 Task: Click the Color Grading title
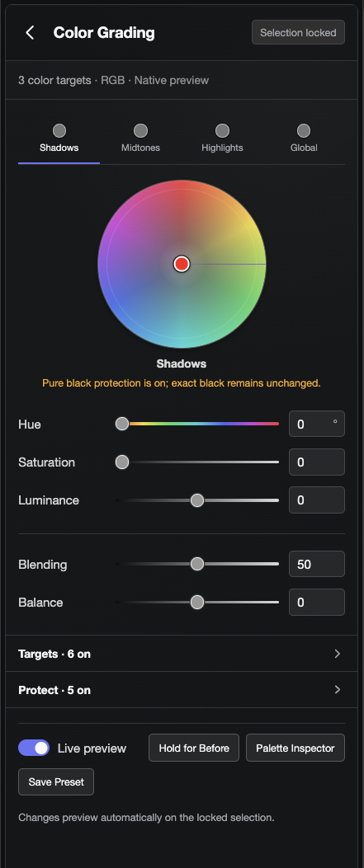pos(104,33)
